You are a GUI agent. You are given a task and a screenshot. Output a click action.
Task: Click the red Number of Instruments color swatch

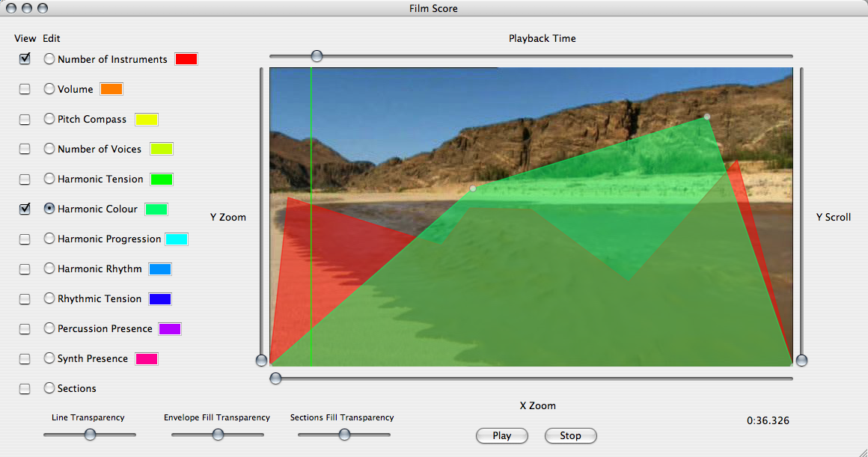point(186,59)
